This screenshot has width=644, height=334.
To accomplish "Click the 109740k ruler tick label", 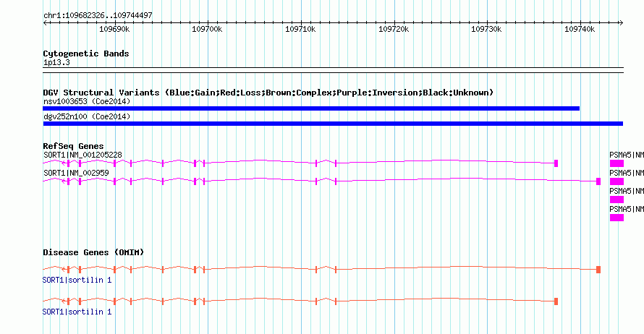I will (x=580, y=29).
